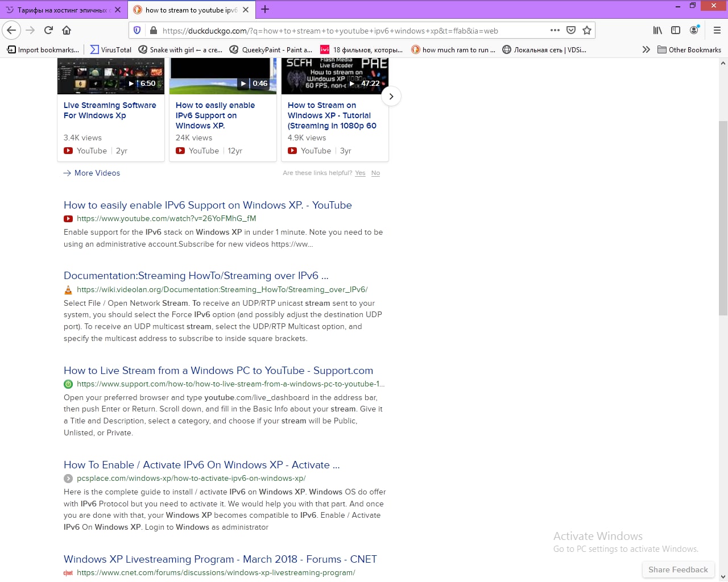Click the URL address bar

tap(353, 31)
